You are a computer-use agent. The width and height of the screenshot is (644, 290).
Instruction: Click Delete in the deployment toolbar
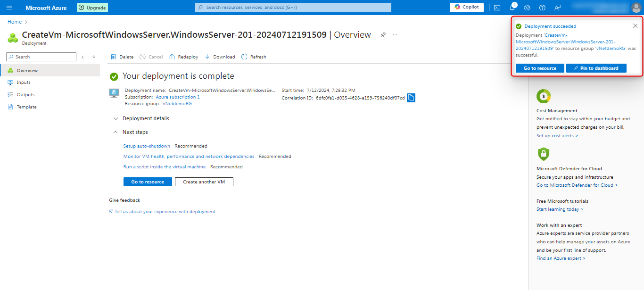122,57
